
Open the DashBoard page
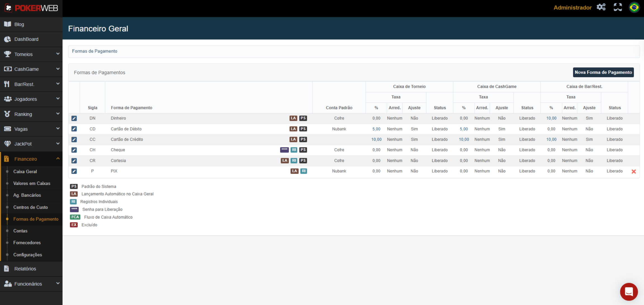coord(26,39)
